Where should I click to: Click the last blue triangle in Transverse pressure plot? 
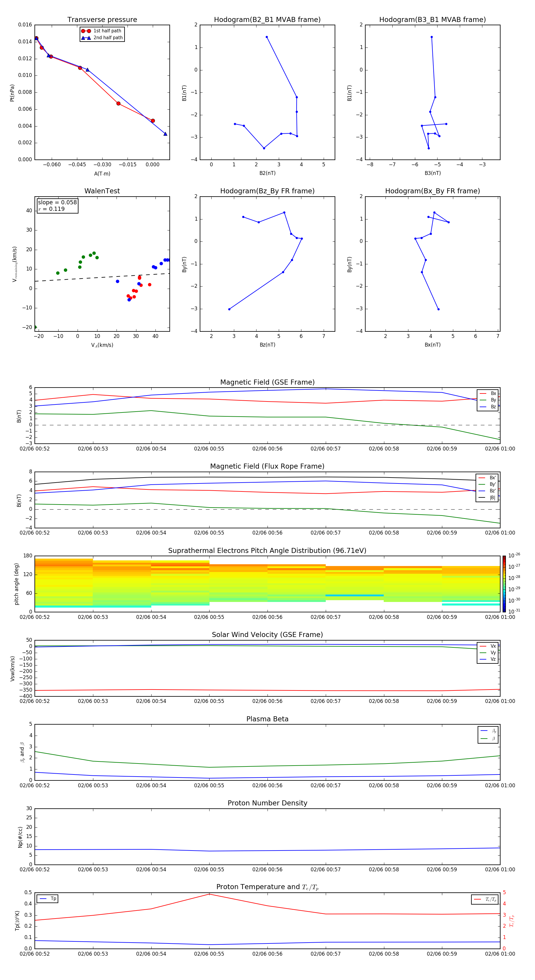165,134
